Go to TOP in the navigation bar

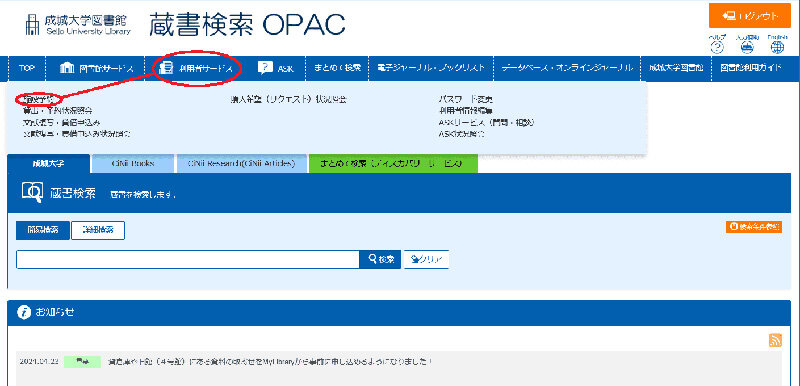(x=27, y=68)
